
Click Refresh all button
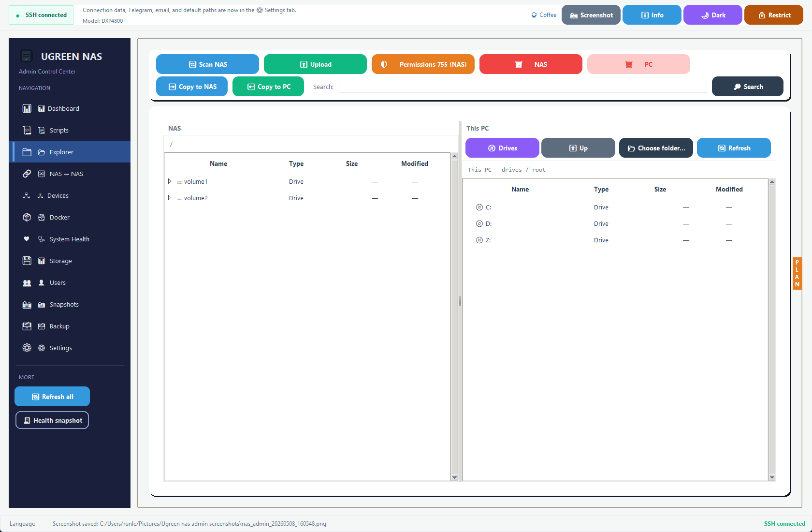pos(52,397)
